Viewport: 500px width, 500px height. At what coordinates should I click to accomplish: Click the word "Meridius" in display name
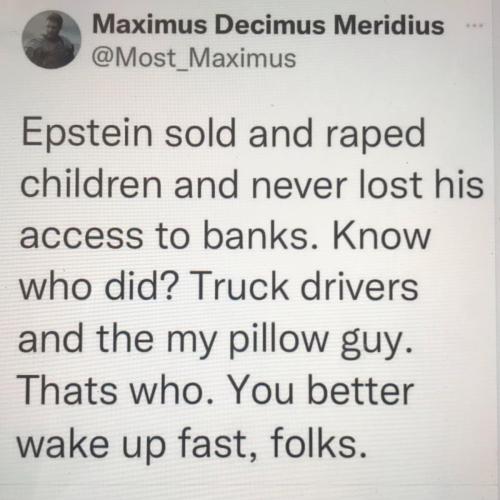click(389, 25)
